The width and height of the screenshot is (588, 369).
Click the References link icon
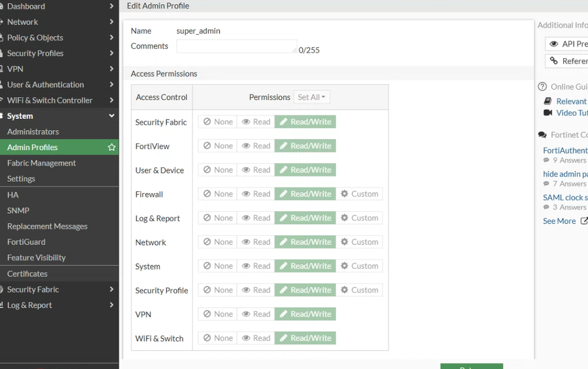tap(553, 61)
